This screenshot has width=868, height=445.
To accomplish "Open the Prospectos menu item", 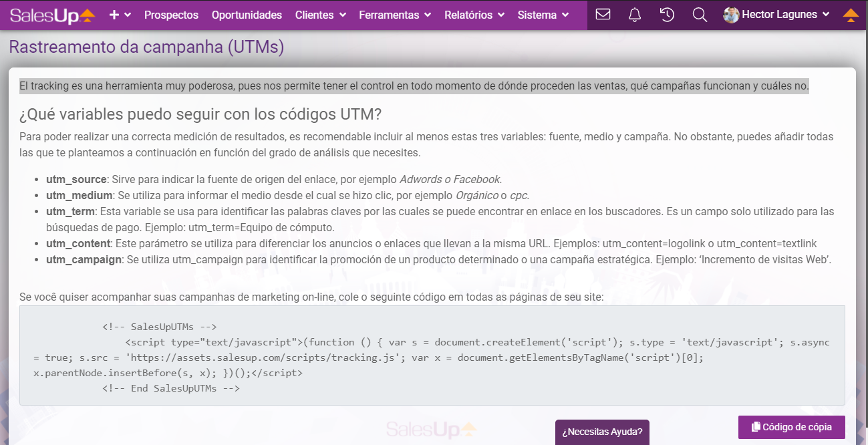I will tap(171, 15).
